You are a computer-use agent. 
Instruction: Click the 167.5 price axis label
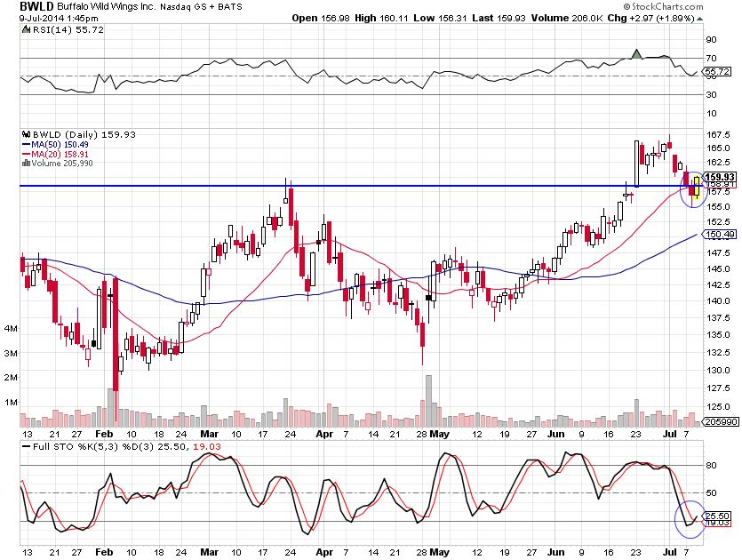718,135
